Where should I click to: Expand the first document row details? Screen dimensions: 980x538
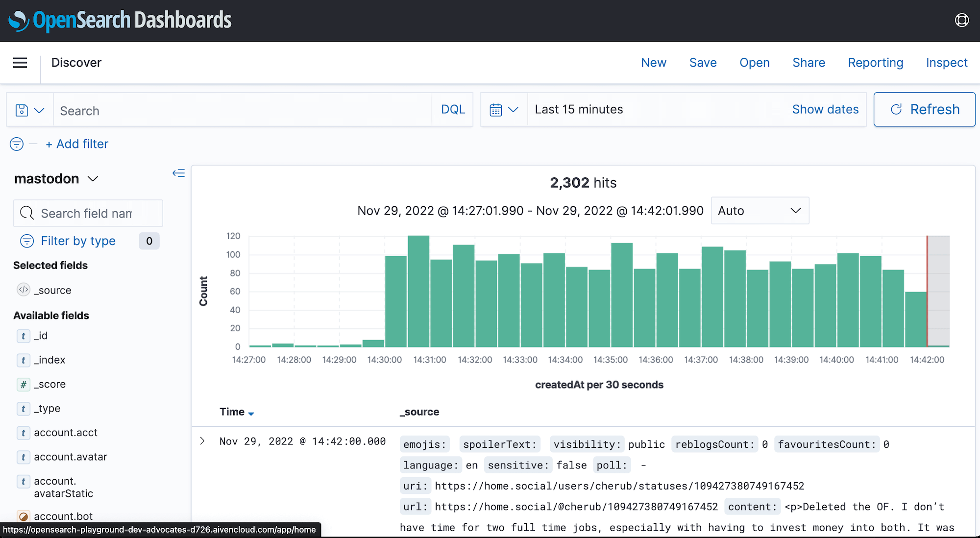pos(202,440)
